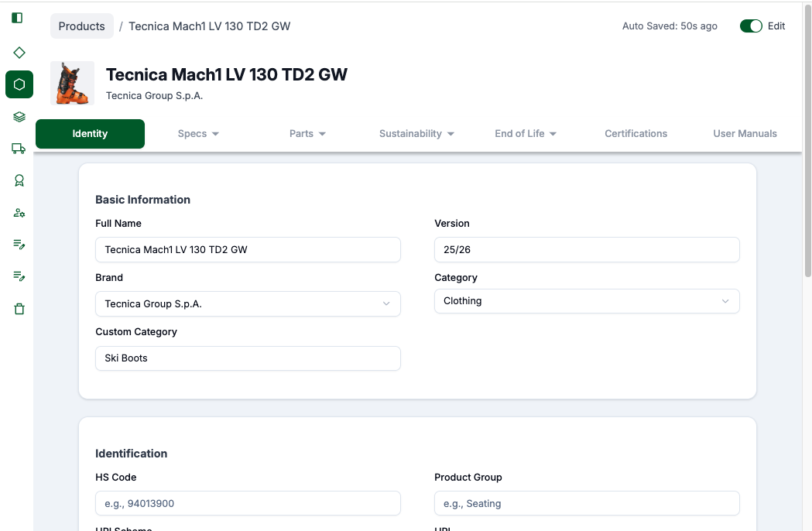Viewport: 812px width, 531px height.
Task: Focus the Custom Category text field
Action: (248, 358)
